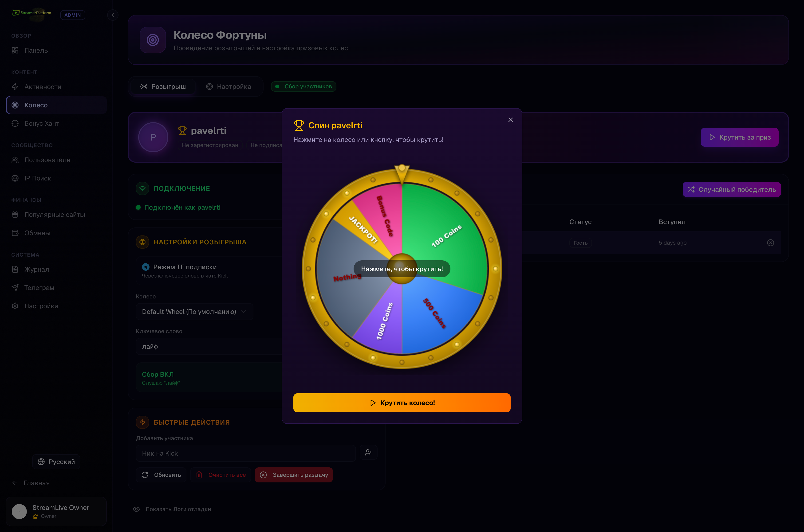Open the Русский language selector
804x532 pixels.
tap(56, 462)
